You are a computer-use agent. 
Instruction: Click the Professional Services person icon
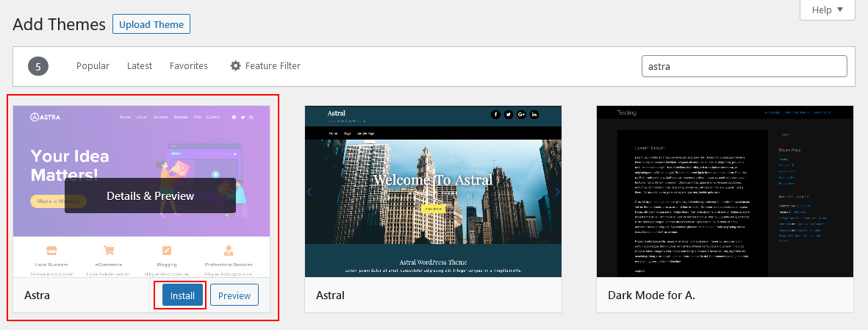click(228, 251)
